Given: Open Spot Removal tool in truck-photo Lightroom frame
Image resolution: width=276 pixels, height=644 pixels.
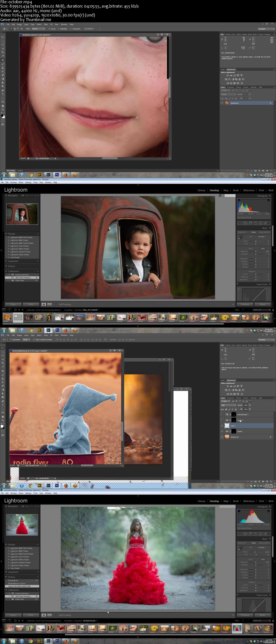Looking at the screenshot, I should point(245,223).
